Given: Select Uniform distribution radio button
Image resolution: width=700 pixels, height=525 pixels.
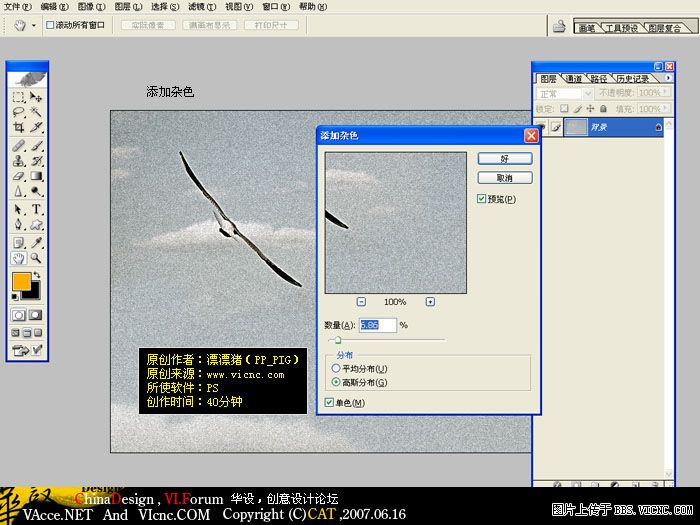Looking at the screenshot, I should [336, 368].
